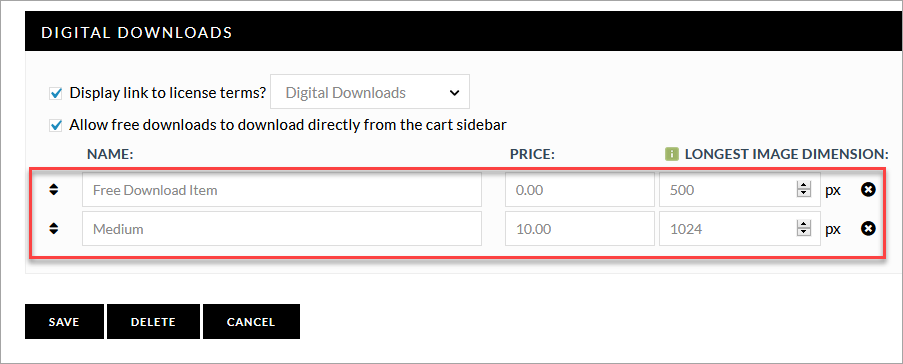The image size is (903, 364).
Task: Click the green info icon beside Longest Image Dimension
Action: 671,154
